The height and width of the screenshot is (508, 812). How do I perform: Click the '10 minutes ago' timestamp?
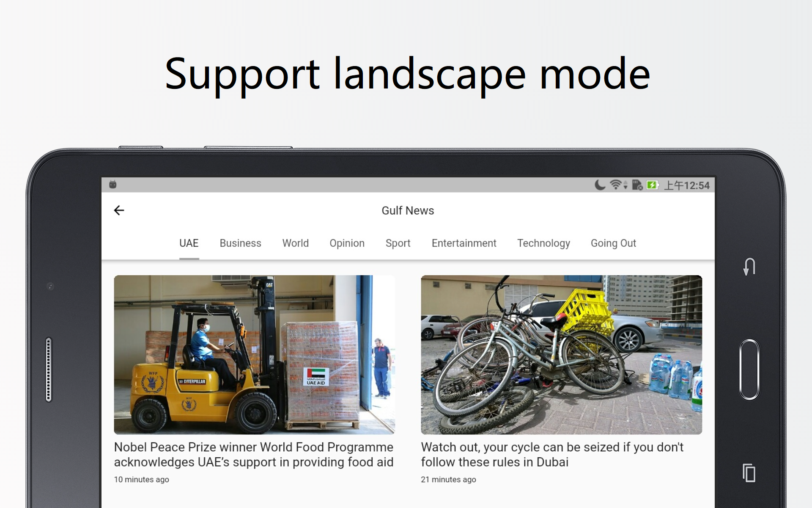click(142, 480)
